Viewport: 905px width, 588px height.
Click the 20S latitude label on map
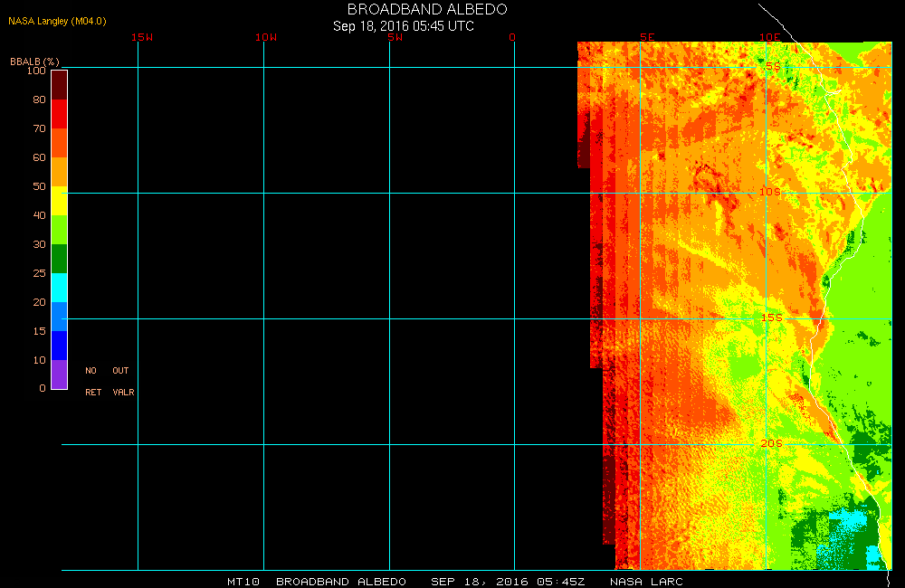pos(771,443)
